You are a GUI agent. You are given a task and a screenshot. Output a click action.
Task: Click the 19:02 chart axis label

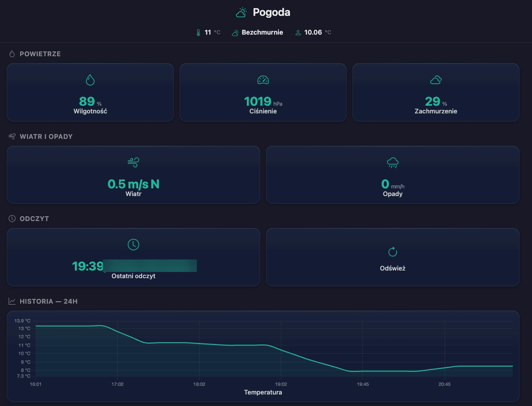tap(281, 384)
